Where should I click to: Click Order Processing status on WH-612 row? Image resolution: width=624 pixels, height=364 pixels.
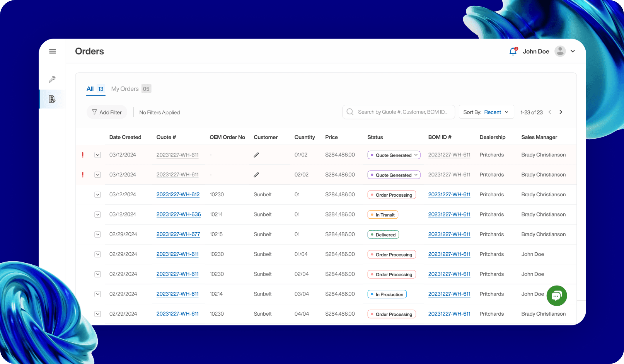click(392, 195)
